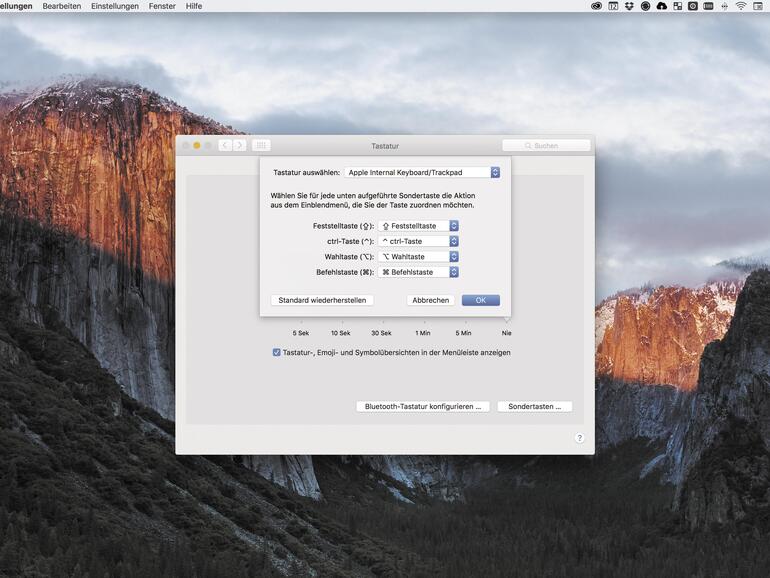Click the help question mark button
Image resolution: width=770 pixels, height=578 pixels.
[579, 438]
